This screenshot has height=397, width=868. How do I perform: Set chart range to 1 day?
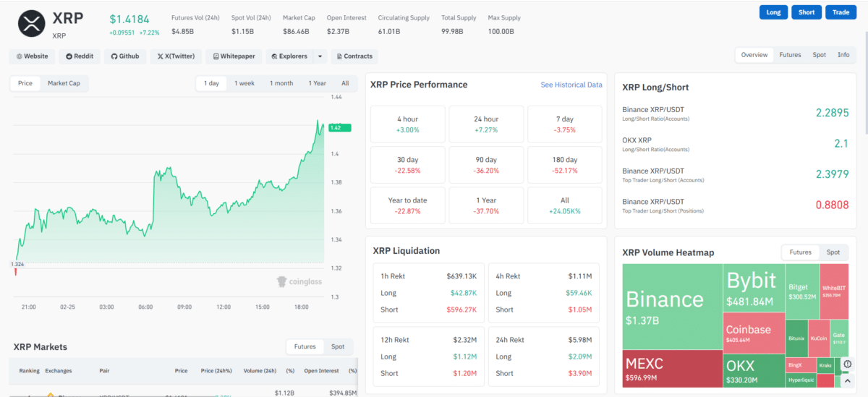211,83
